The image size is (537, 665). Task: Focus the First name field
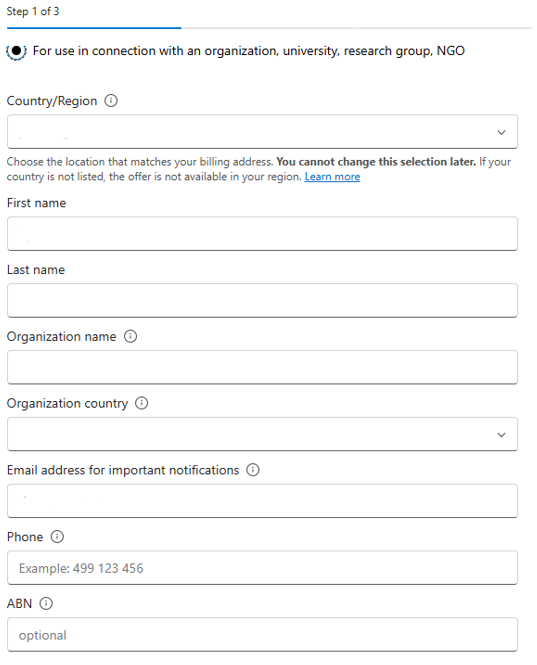click(x=262, y=234)
